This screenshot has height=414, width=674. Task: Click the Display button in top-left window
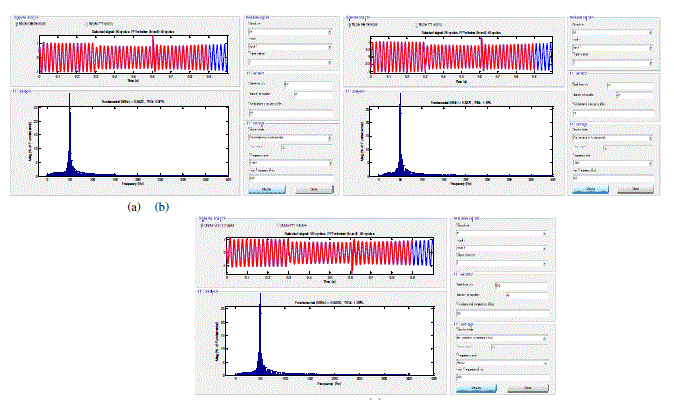268,188
